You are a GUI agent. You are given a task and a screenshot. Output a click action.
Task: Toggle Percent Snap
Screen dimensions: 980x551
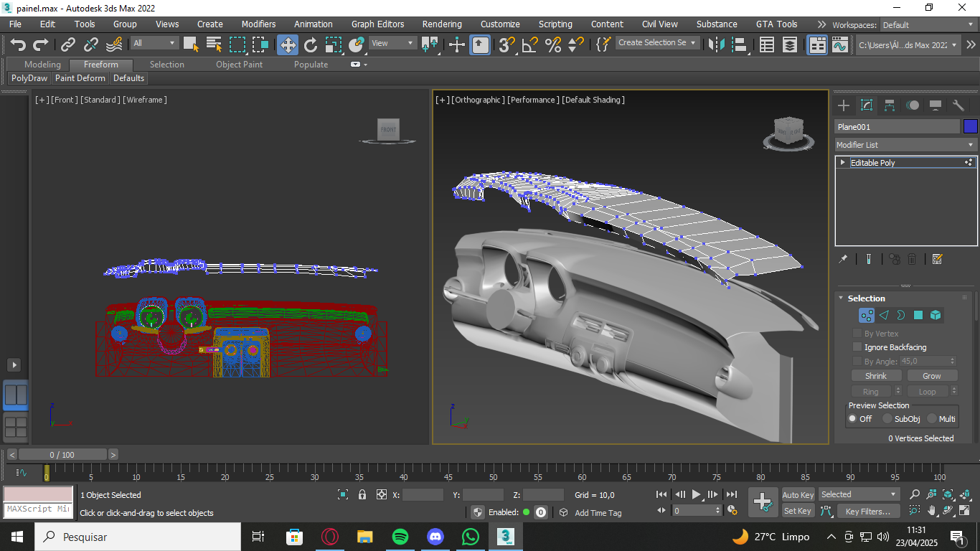coord(553,44)
